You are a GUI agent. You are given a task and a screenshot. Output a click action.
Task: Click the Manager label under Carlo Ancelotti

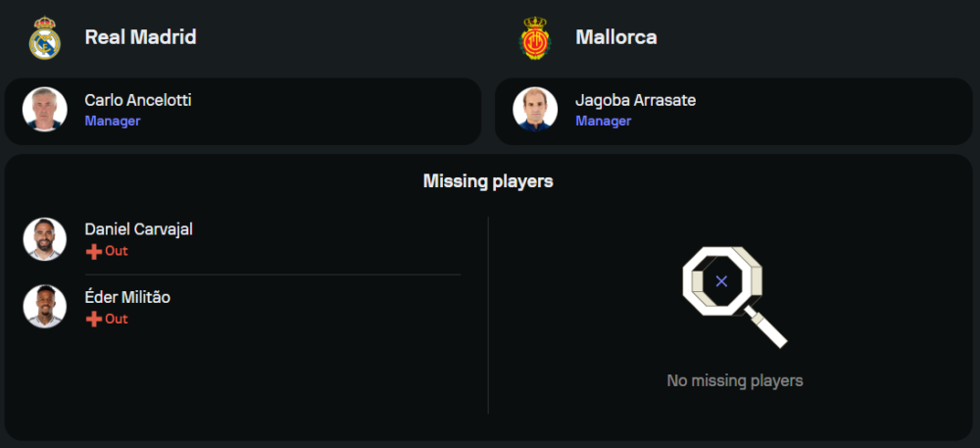[x=112, y=122]
